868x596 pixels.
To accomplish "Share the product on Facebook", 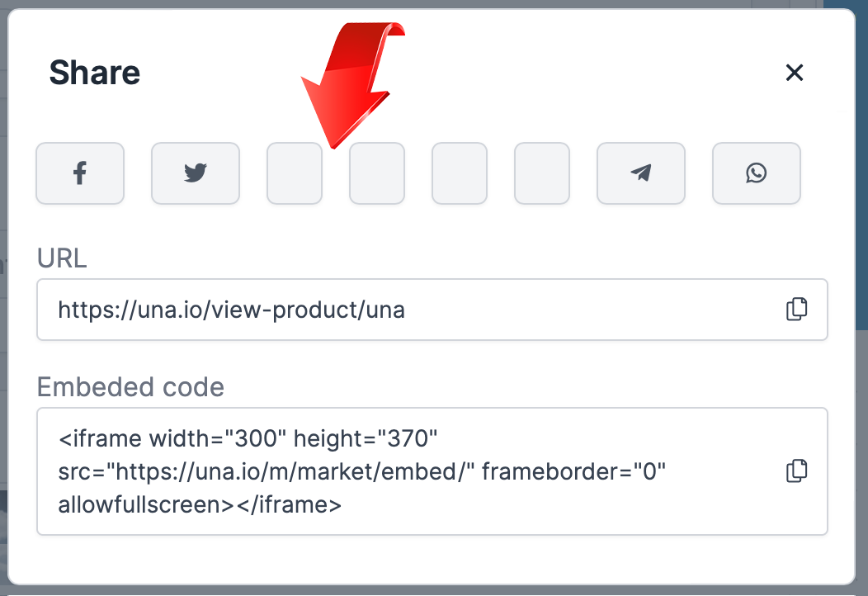I will (x=80, y=173).
